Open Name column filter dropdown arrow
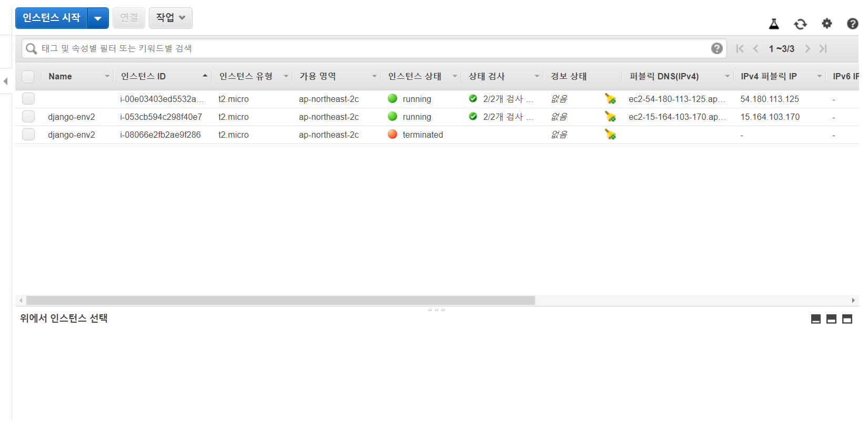This screenshot has width=868, height=421. click(x=107, y=76)
